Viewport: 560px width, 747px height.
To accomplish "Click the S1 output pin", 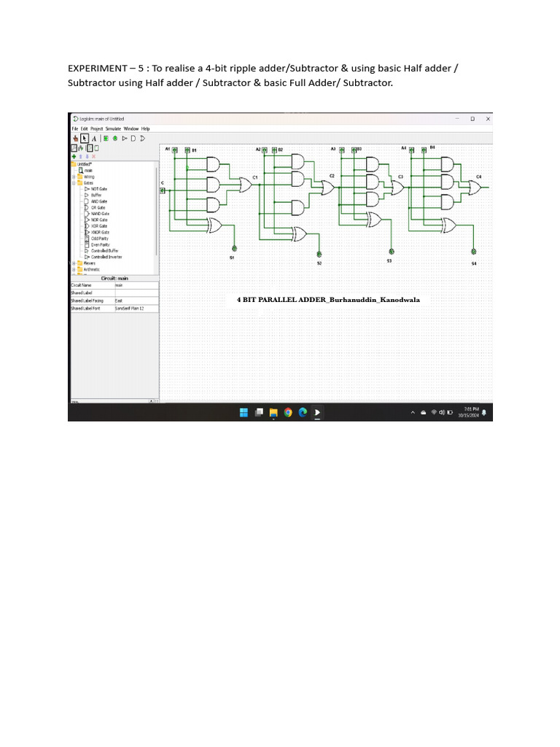I will coord(234,249).
